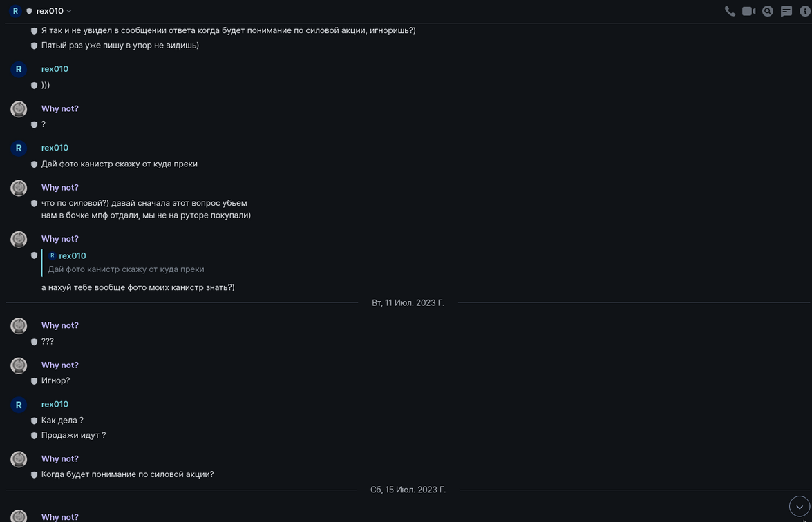The image size is (812, 522).
Task: Click the shield icon next to "Как дела ?"
Action: (x=34, y=420)
